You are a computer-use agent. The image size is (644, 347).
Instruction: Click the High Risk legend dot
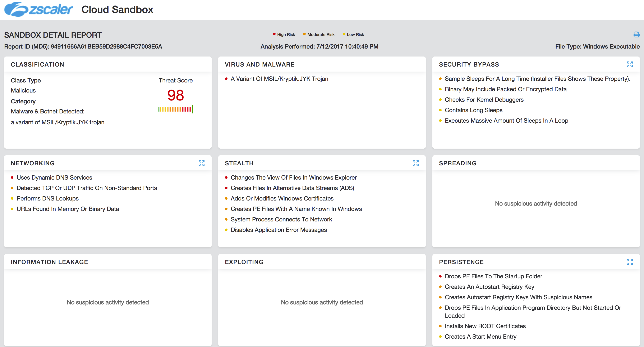274,34
